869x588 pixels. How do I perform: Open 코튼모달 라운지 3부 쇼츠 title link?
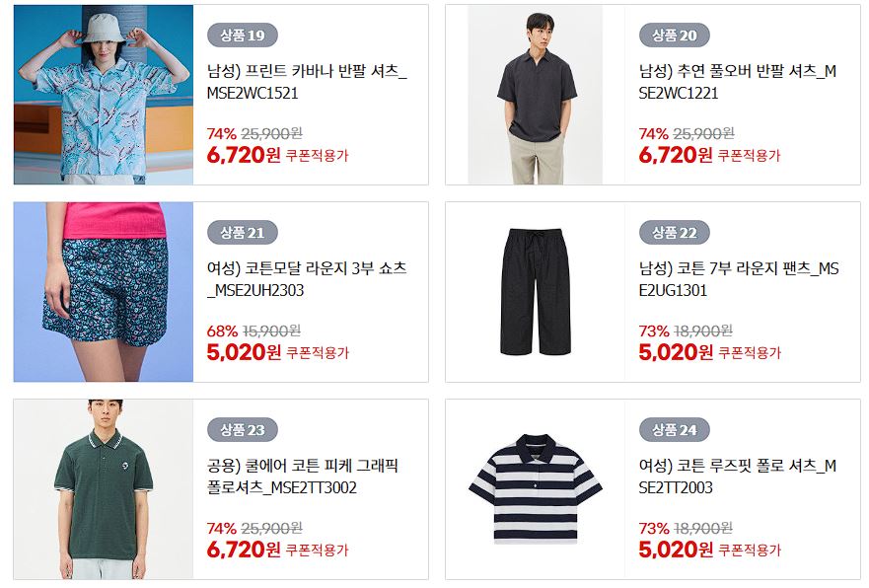(x=307, y=279)
